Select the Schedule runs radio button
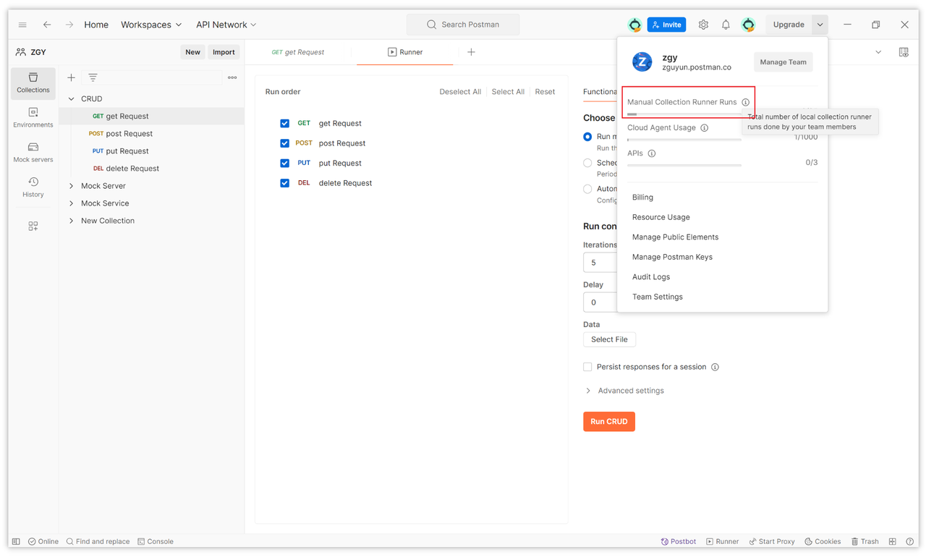Image resolution: width=926 pixels, height=560 pixels. (x=587, y=163)
